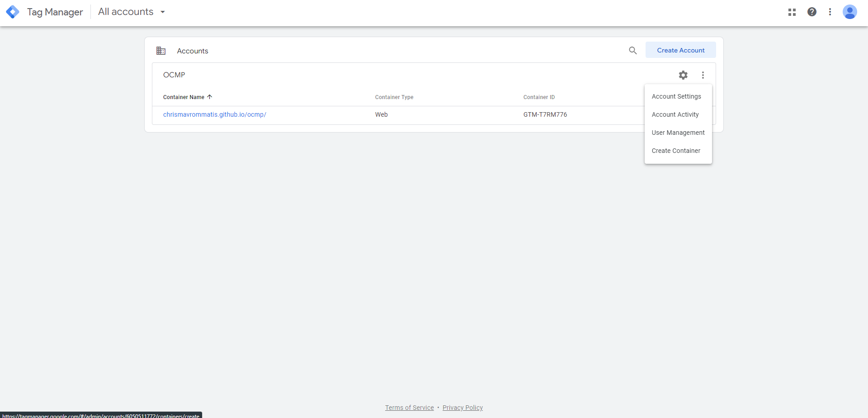Viewport: 868px width, 418px height.
Task: Choose User Management from the menu
Action: coord(678,133)
